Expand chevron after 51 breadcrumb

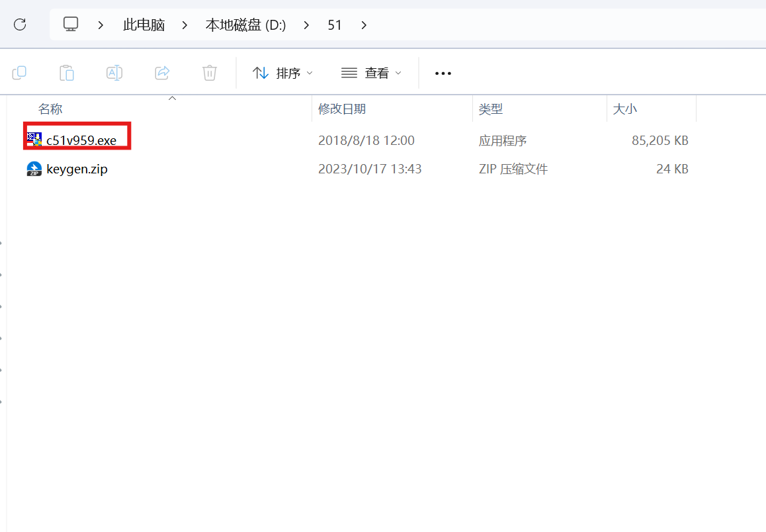point(364,25)
